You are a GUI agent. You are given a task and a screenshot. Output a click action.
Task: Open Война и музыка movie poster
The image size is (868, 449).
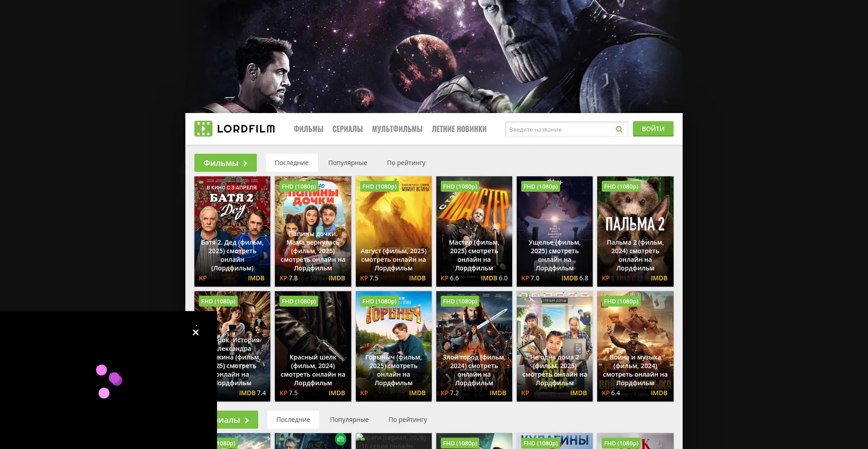point(635,346)
